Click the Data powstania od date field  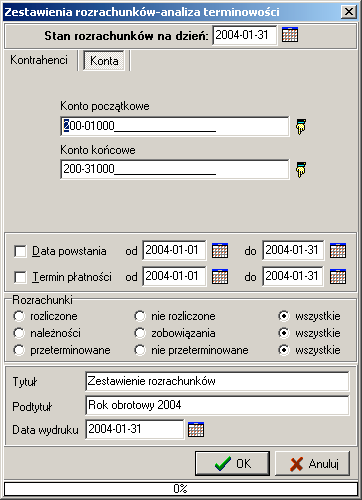[174, 250]
